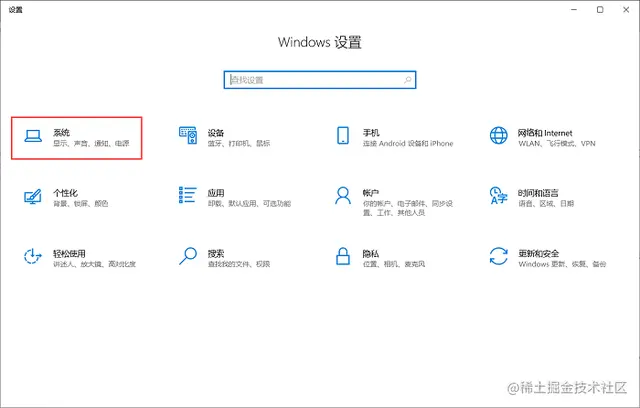Open the 轻松使用 dotted-circle icon

pos(33,257)
